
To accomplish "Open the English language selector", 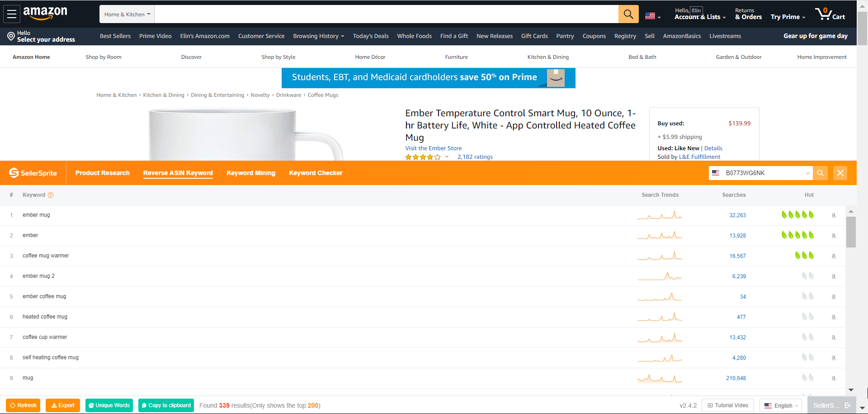I will (781, 405).
